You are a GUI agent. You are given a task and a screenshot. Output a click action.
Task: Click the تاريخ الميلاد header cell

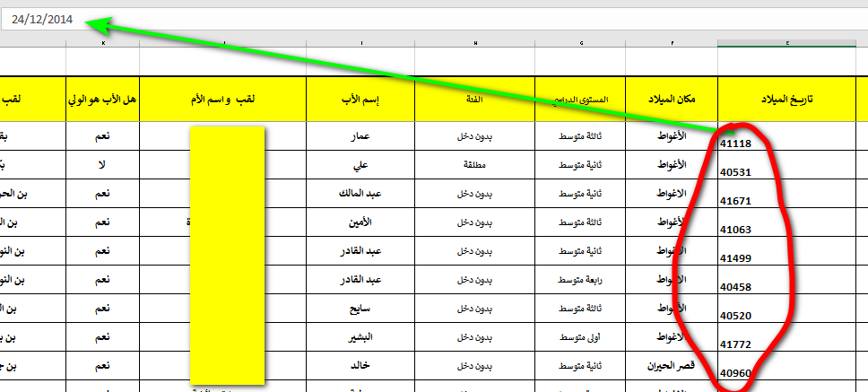pos(787,98)
